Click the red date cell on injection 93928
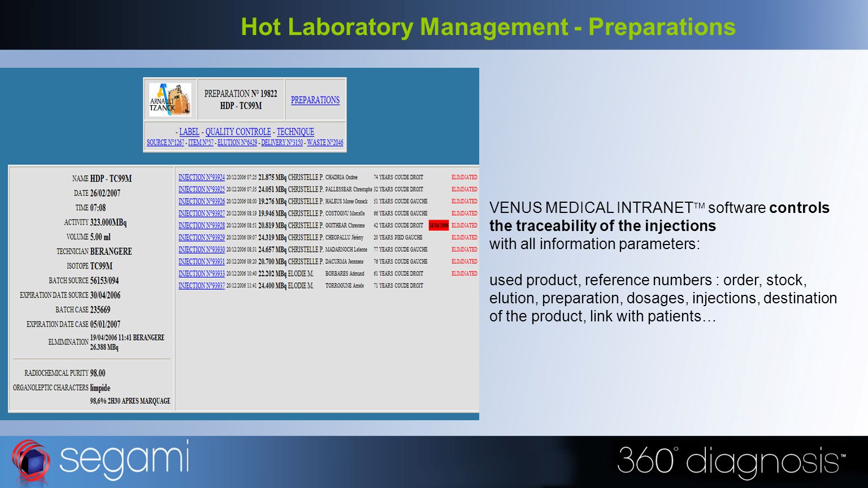This screenshot has width=868, height=488. [x=439, y=225]
